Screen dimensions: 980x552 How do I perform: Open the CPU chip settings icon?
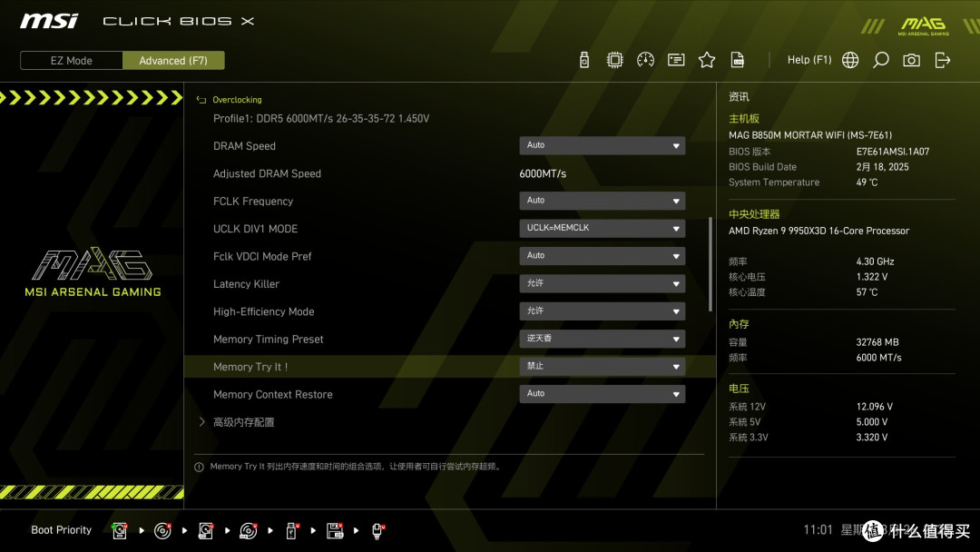pyautogui.click(x=615, y=60)
